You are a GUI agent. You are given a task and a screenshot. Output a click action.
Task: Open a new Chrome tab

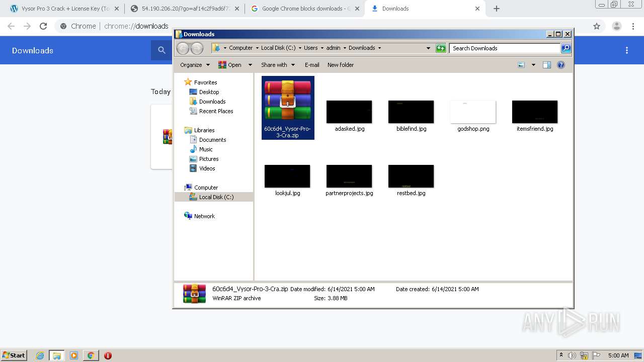497,9
